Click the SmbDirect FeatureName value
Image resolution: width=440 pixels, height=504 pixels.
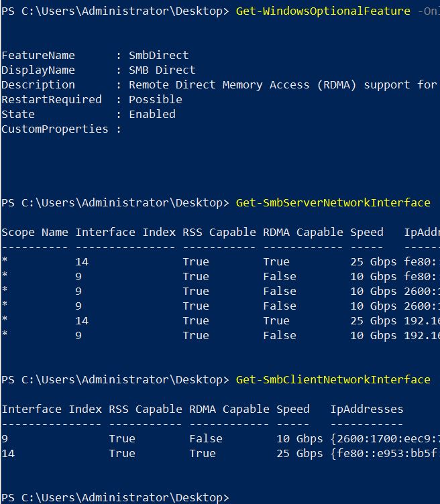(159, 56)
